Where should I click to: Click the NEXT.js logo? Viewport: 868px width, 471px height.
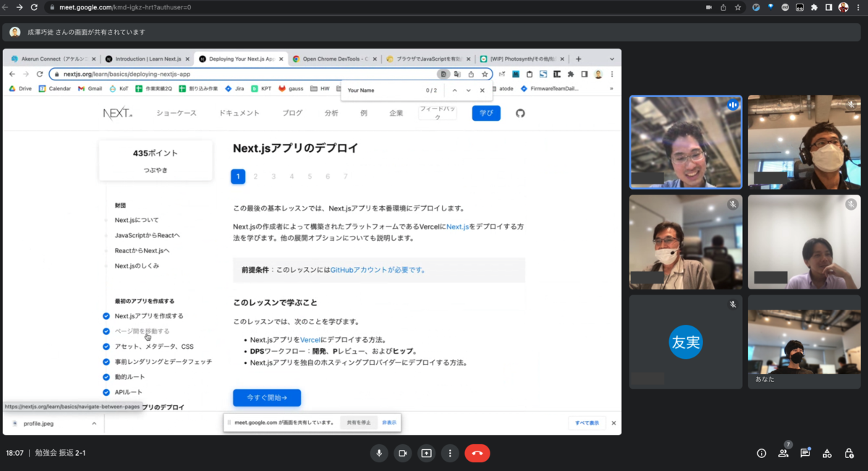(117, 114)
